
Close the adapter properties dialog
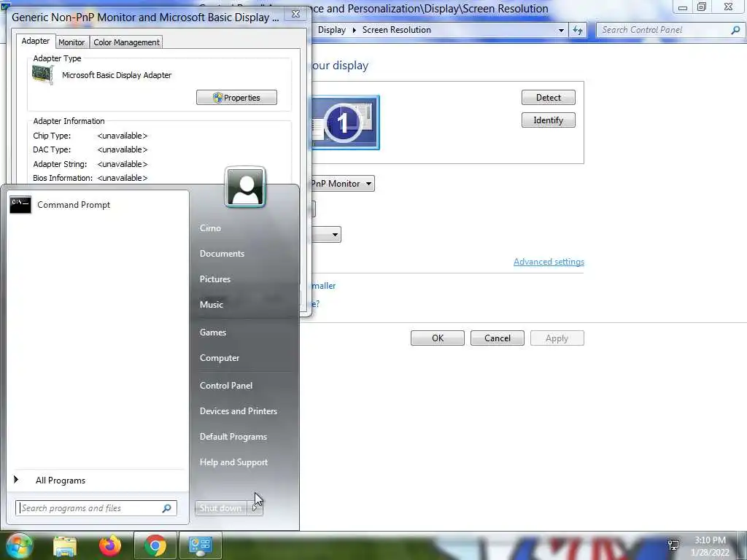(296, 14)
